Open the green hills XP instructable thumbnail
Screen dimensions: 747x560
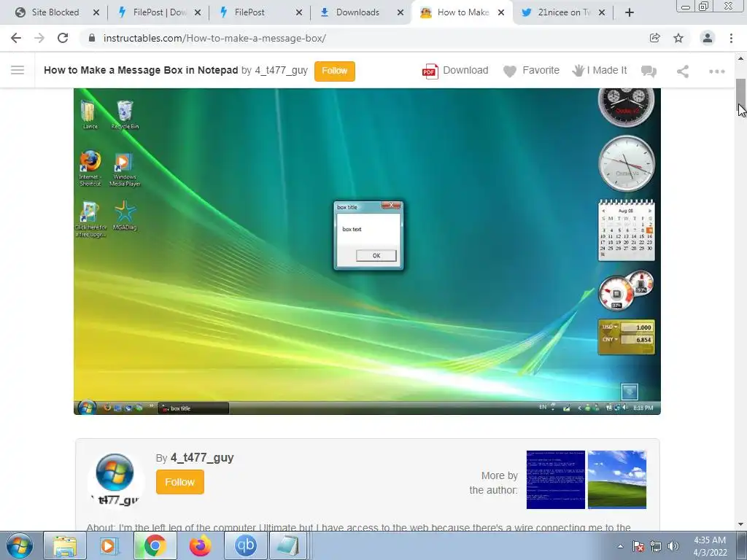click(617, 480)
